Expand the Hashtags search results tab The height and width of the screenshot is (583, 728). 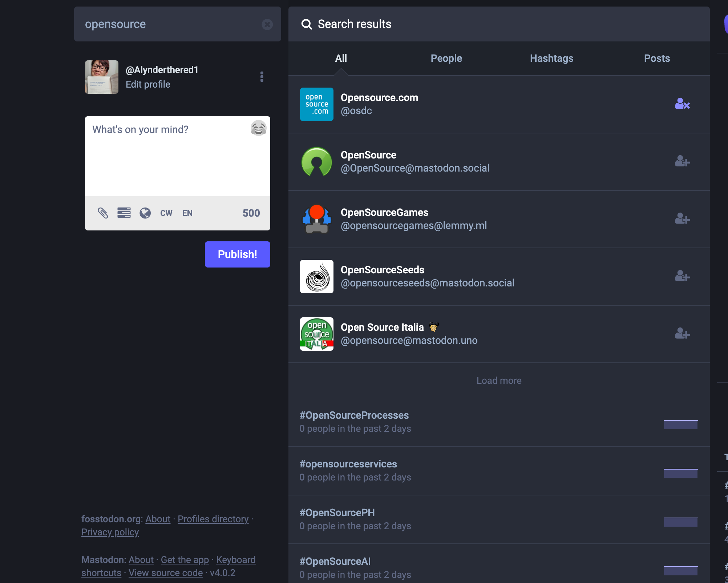tap(551, 58)
